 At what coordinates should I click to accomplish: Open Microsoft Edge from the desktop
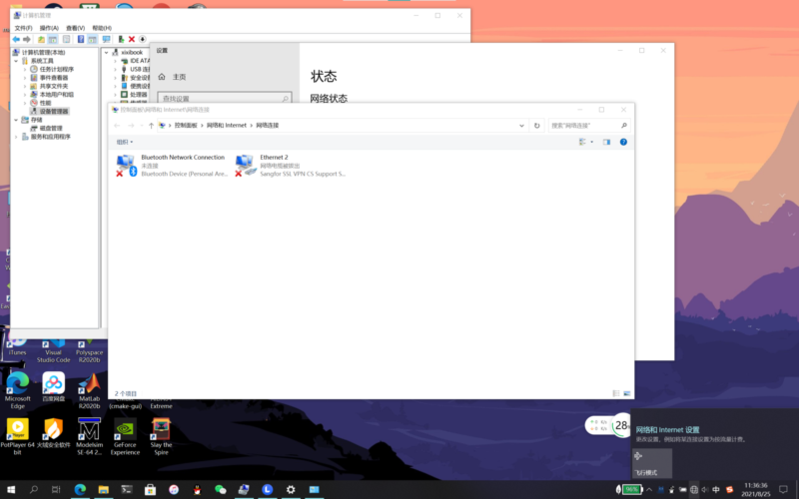[x=18, y=384]
